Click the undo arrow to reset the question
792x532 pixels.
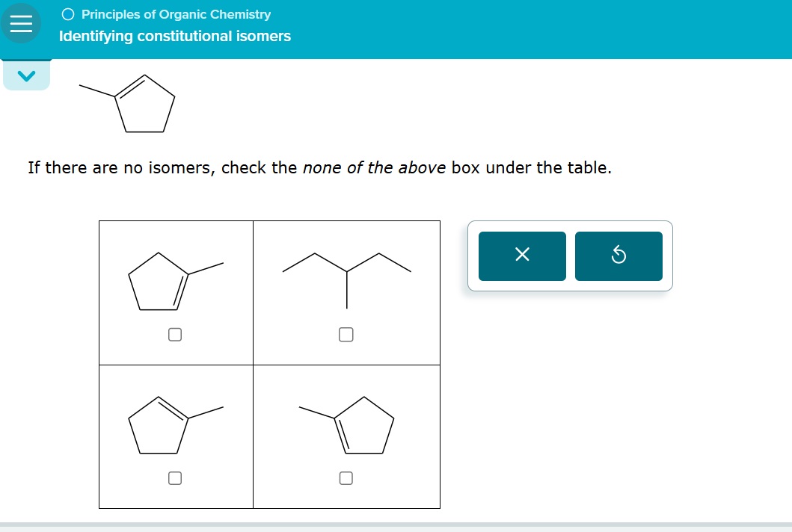pyautogui.click(x=618, y=256)
